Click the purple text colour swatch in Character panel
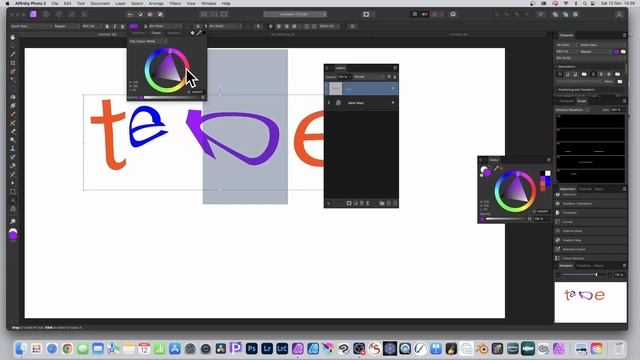The width and height of the screenshot is (640, 360). coord(616,52)
